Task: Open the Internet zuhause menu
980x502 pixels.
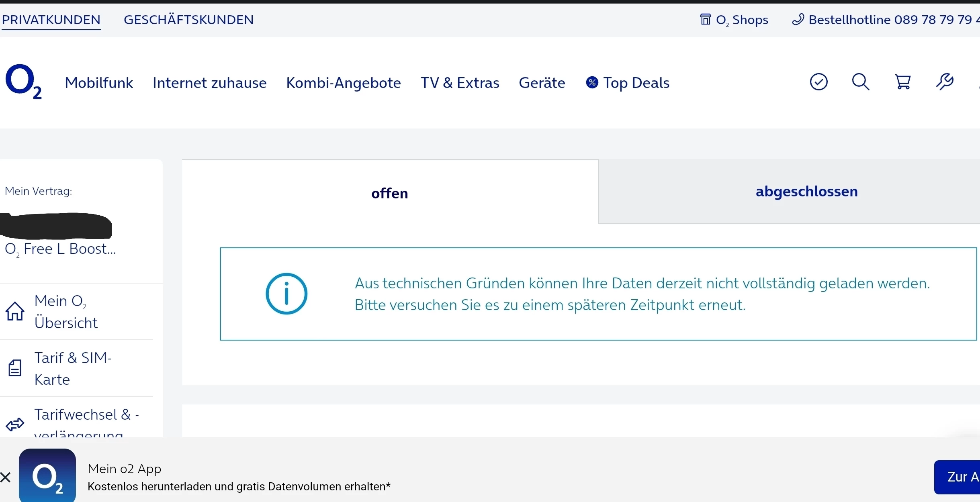Action: [x=209, y=83]
